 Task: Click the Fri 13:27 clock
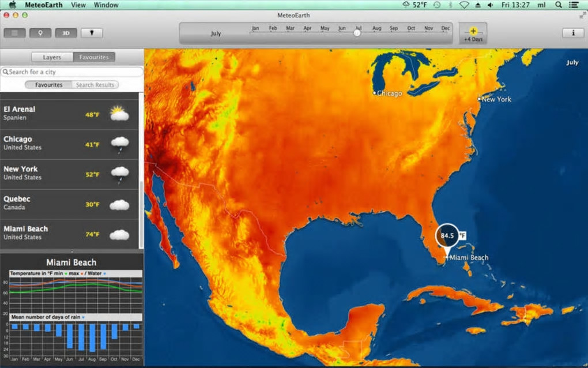[515, 5]
